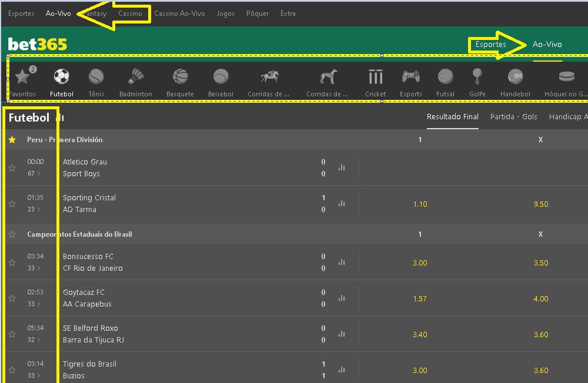Viewport: 588px width, 383px height.
Task: Open Cassino in the top menu
Action: (130, 14)
